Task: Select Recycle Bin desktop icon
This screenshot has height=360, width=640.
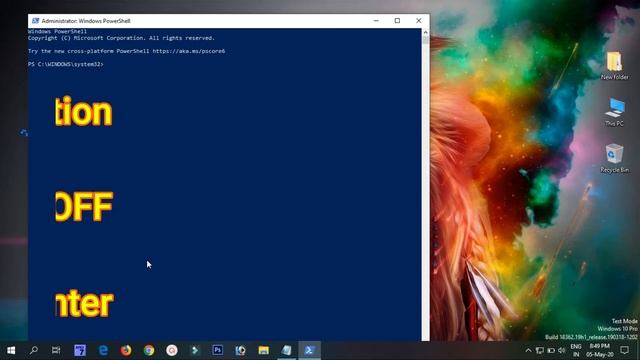Action: tap(614, 158)
